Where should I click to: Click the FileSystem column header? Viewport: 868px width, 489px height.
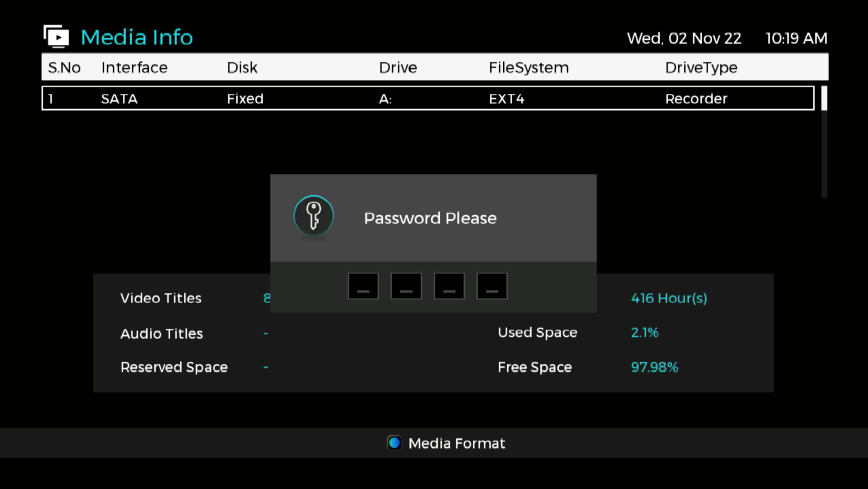pyautogui.click(x=529, y=67)
